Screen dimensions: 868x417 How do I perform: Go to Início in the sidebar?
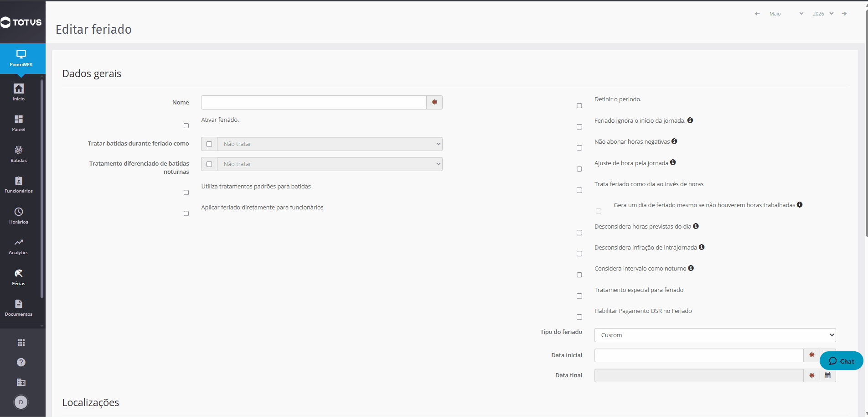coord(19,92)
